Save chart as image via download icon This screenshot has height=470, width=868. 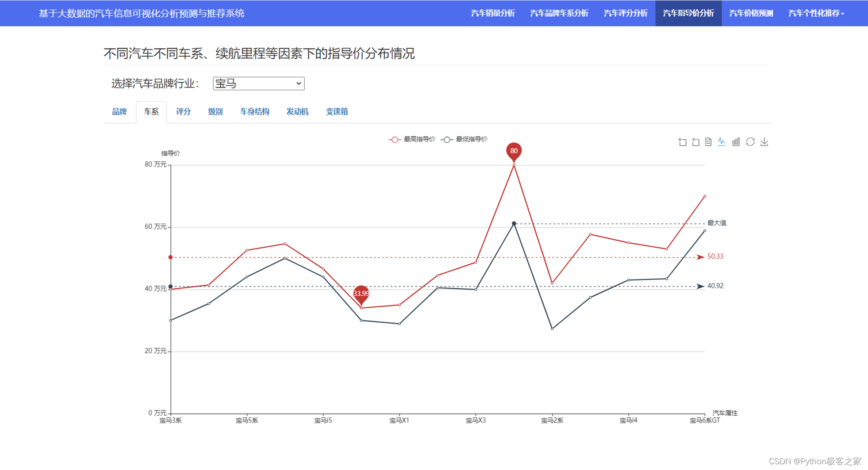(x=764, y=142)
